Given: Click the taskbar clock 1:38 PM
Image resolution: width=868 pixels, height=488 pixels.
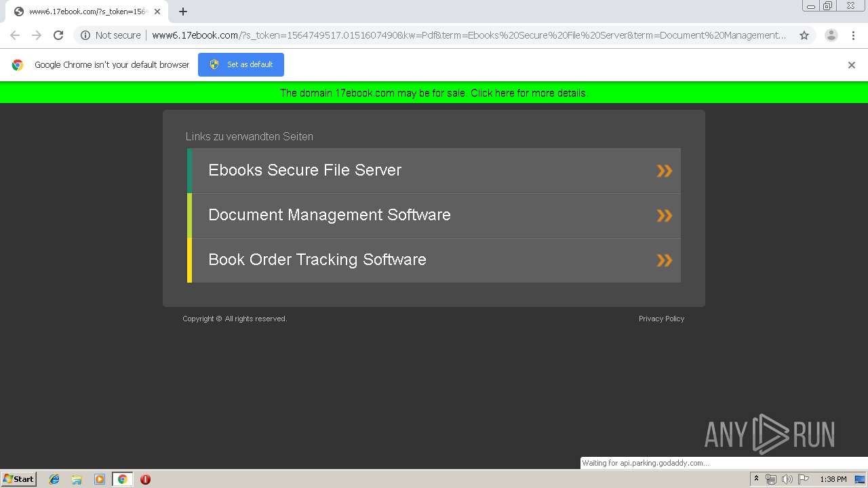Looking at the screenshot, I should [833, 479].
